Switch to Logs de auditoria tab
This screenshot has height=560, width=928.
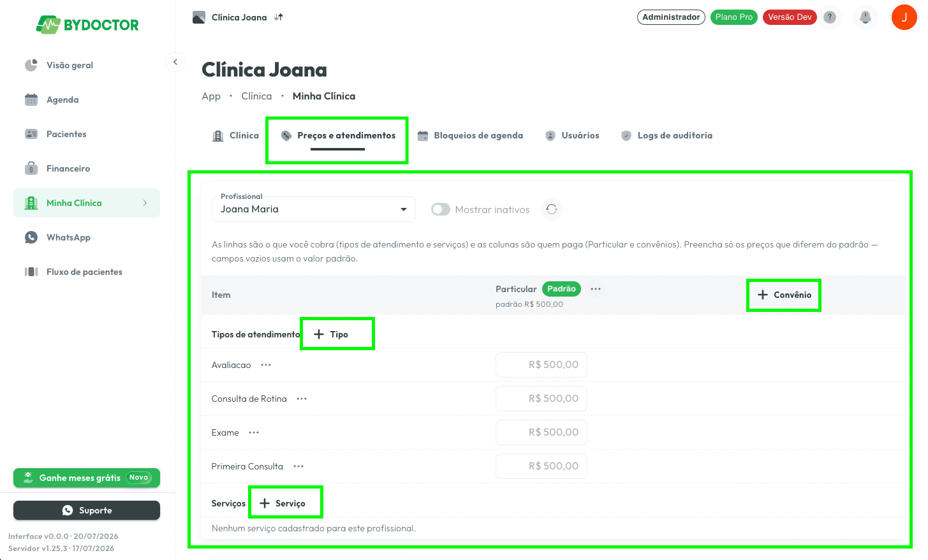point(667,135)
